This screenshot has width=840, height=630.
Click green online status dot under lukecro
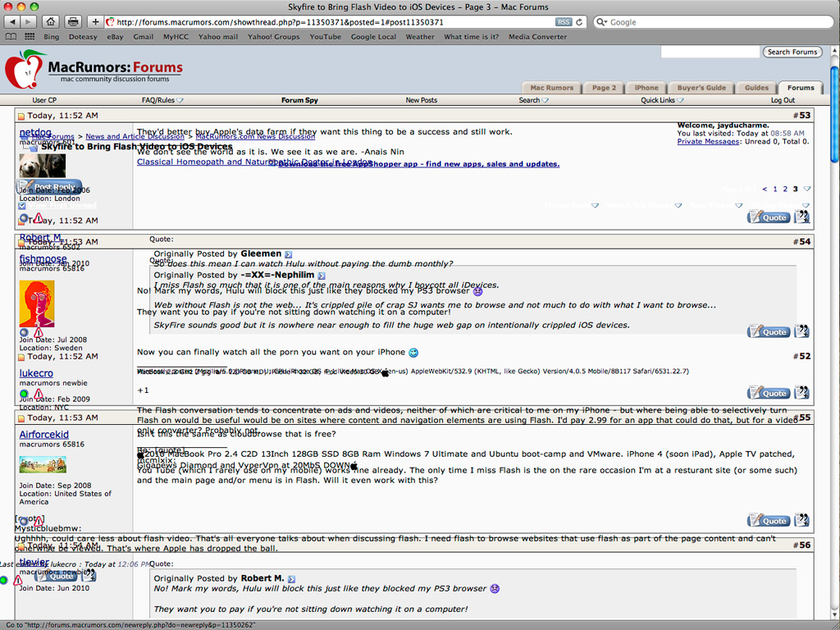point(24,395)
